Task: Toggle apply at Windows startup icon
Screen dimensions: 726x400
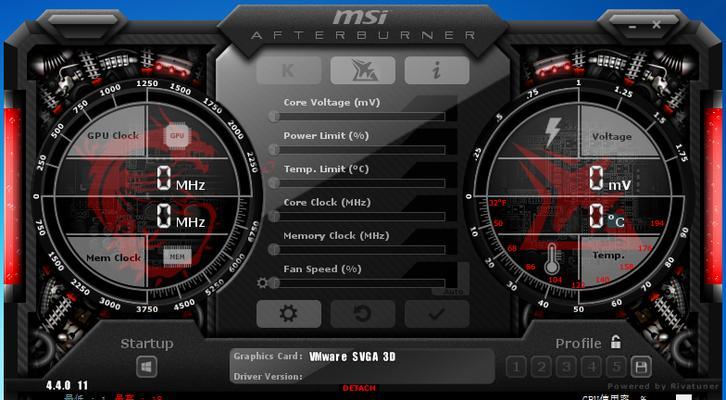Action: point(147,367)
